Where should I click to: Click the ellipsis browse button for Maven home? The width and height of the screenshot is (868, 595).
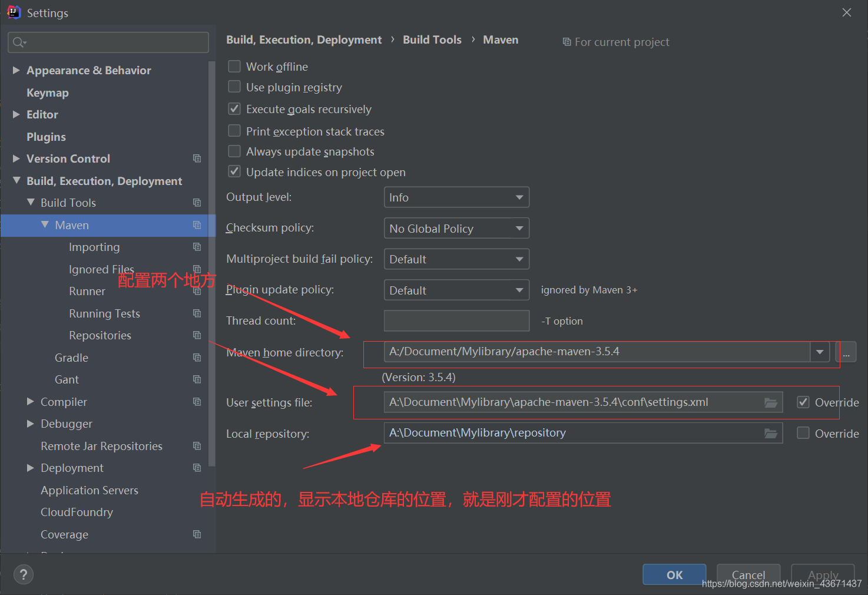point(846,352)
